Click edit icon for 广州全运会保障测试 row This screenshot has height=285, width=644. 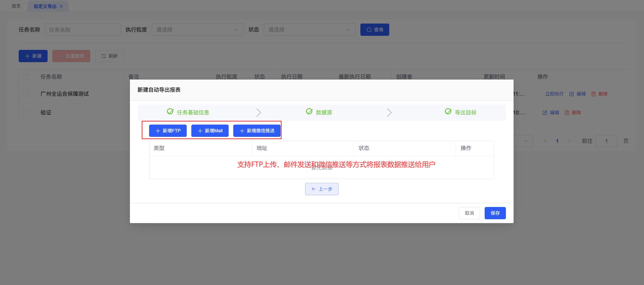[571, 94]
